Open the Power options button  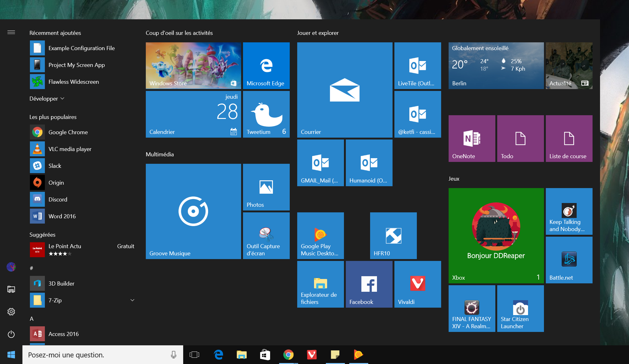(x=11, y=334)
